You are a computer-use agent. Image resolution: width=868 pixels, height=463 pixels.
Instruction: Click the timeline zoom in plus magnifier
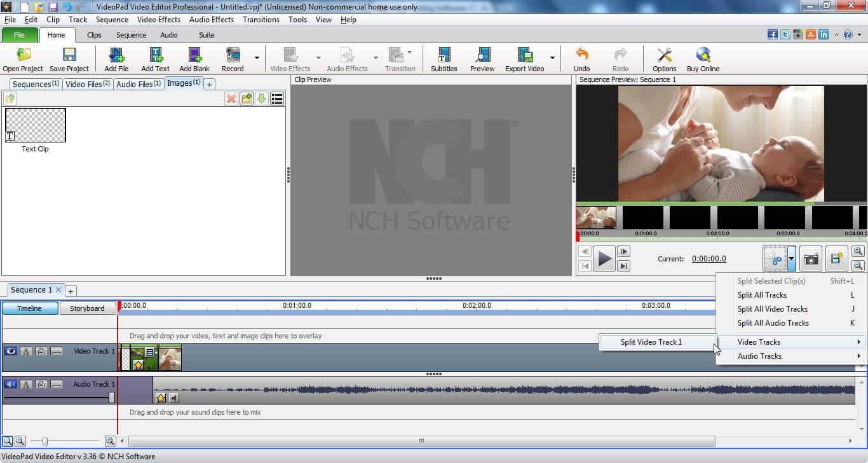click(x=110, y=441)
